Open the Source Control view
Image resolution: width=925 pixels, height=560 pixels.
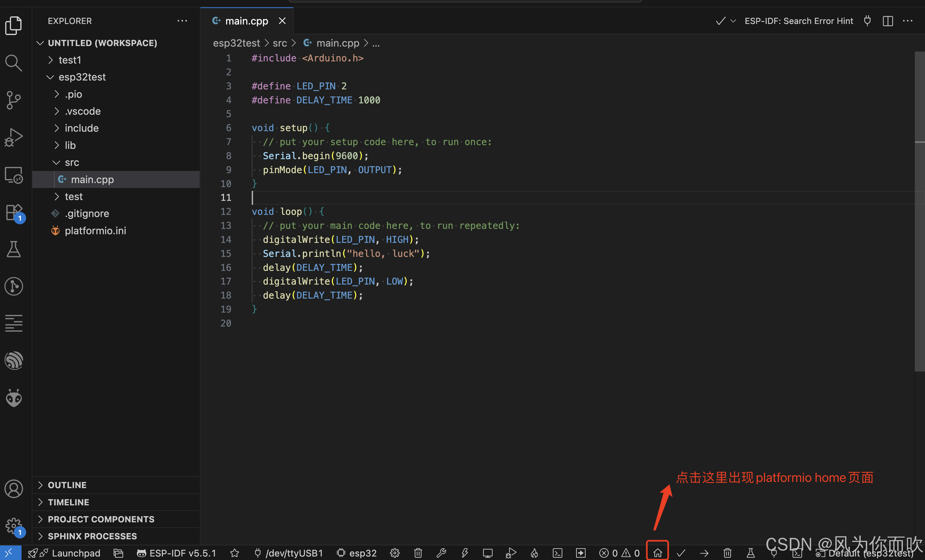point(14,100)
